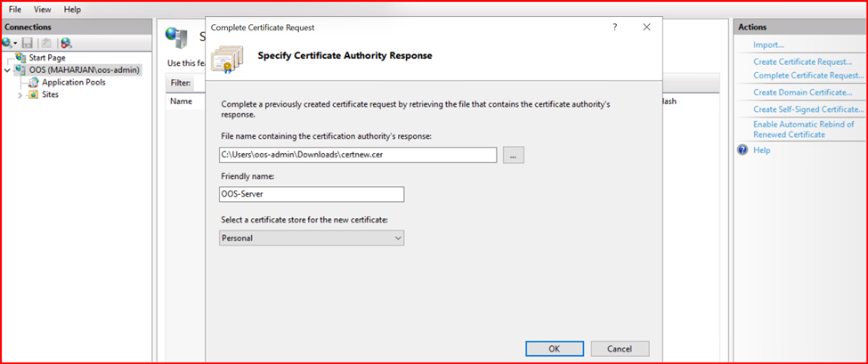Click the Help question mark icon in Actions

(742, 150)
